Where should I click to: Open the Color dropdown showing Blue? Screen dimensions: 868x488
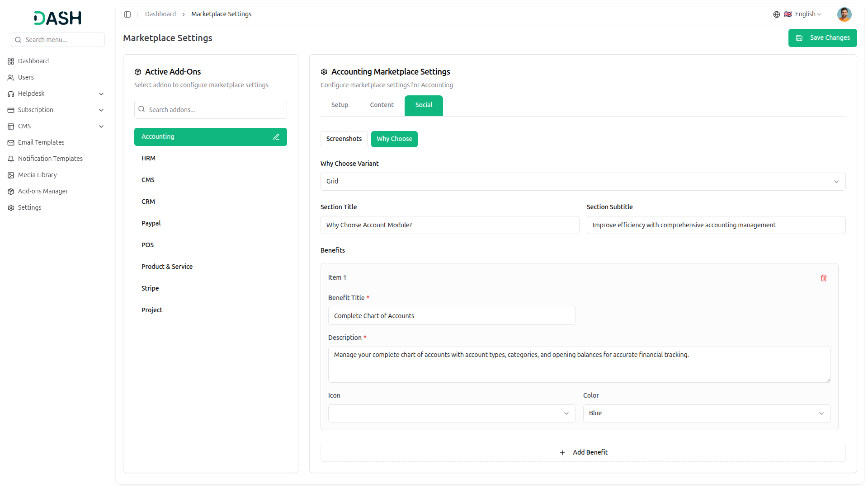pos(706,413)
